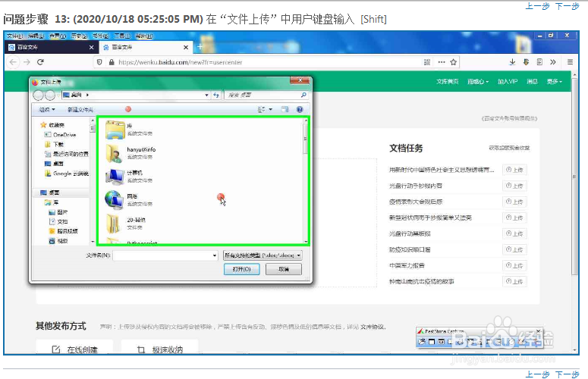Click the QR code icon in address bar

tap(426, 62)
